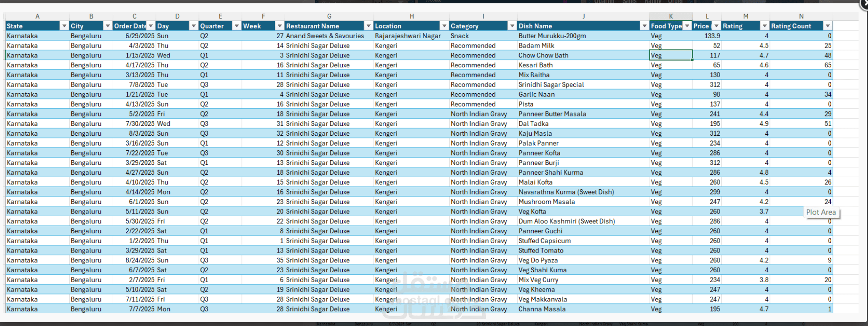Select the 'Malai Kofta' cell

click(583, 182)
